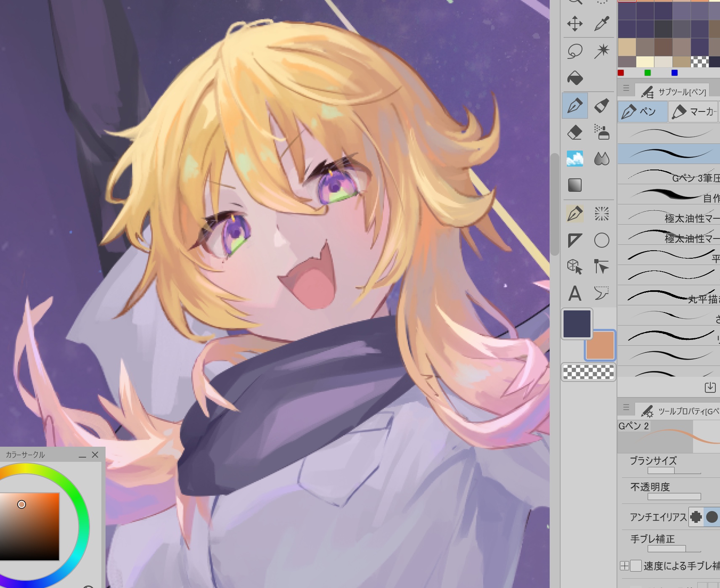Turn off anti-aliasing with the jagged option
Viewport: 720px width, 588px height.
click(696, 516)
